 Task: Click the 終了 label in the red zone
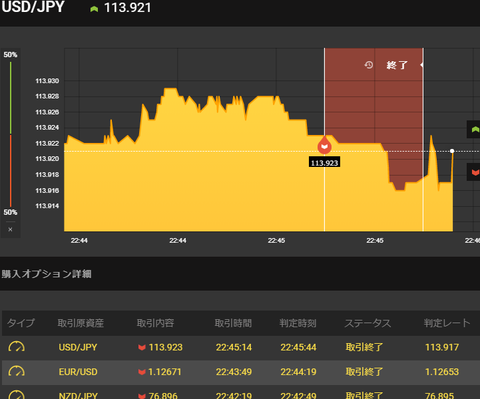coord(397,65)
